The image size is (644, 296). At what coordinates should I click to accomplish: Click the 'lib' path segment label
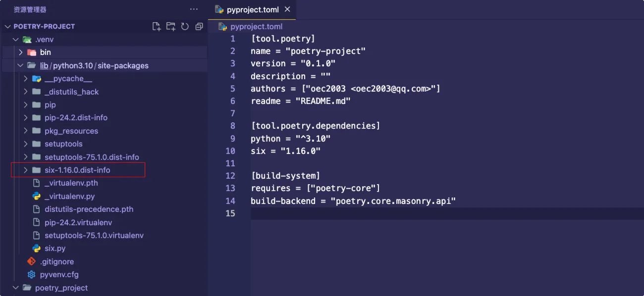[44, 65]
